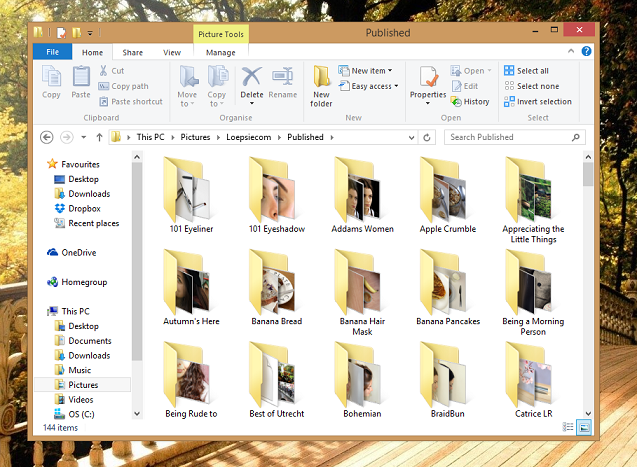Viewport: 637px width, 467px height.
Task: Click the Picture Tools contextual tab
Action: (x=221, y=34)
